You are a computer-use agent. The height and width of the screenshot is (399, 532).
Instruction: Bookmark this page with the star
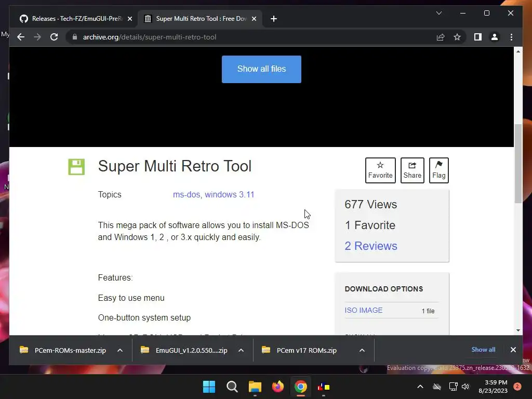(x=457, y=37)
